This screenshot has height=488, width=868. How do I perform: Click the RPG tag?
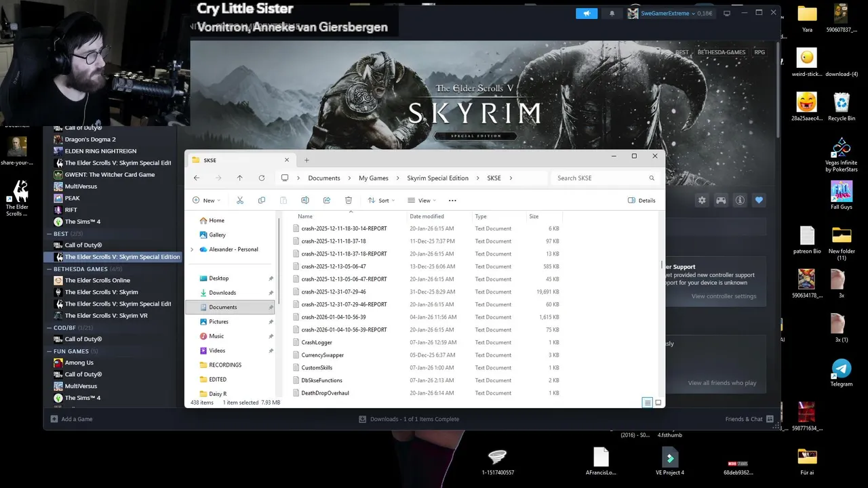pyautogui.click(x=759, y=52)
